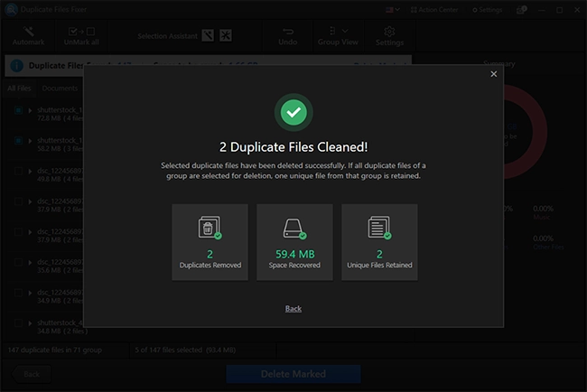Screen dimensions: 587x392
Task: Click the Music 0.00% summary entry
Action: (x=543, y=212)
